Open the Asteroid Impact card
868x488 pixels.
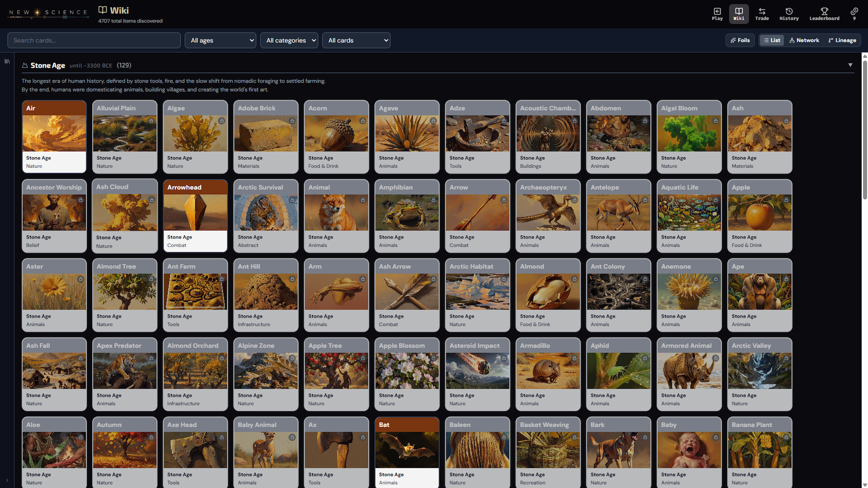477,374
